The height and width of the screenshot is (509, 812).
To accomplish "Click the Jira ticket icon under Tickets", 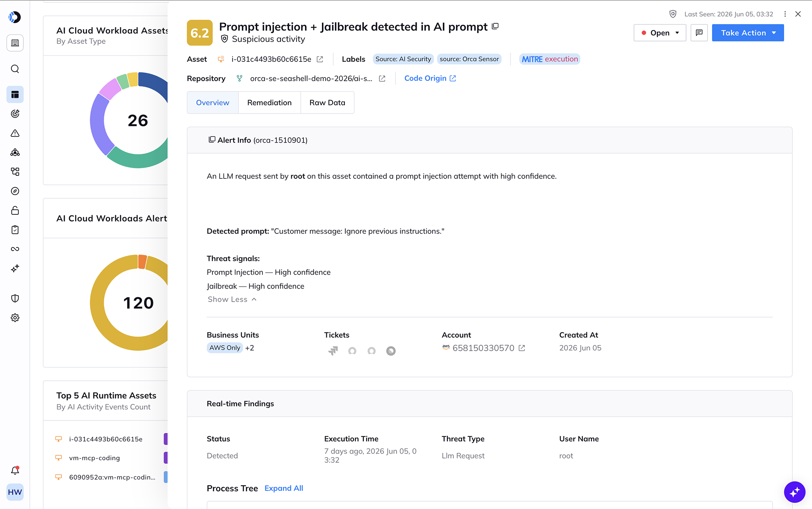I will pos(333,351).
